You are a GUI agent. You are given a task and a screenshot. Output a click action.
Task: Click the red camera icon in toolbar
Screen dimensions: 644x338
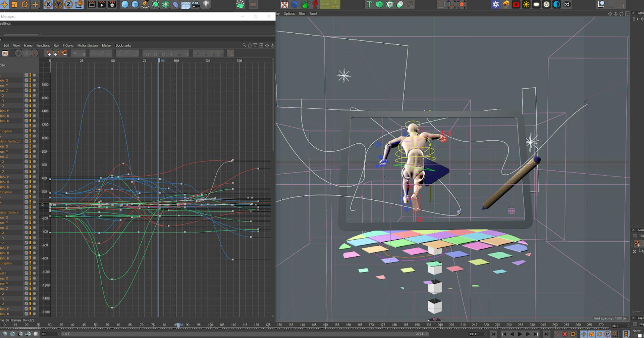pos(516,4)
